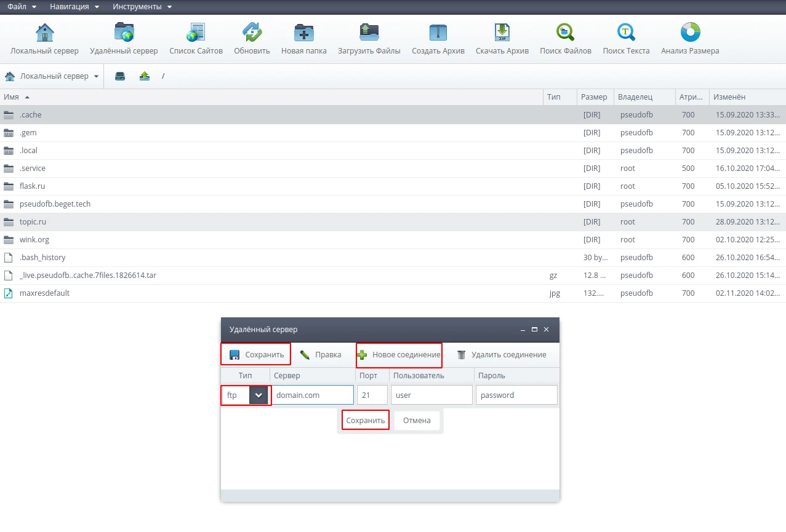Click the Refresh arrows icon
This screenshot has height=532, width=786.
[x=252, y=33]
